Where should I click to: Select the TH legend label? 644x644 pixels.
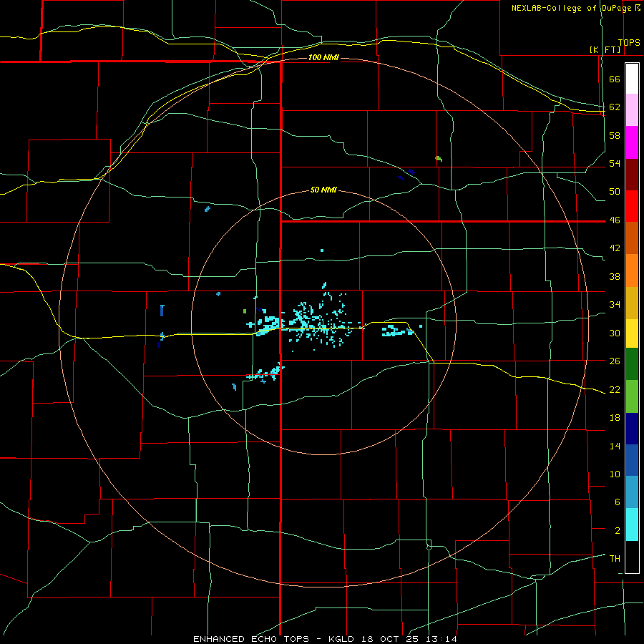[x=615, y=559]
